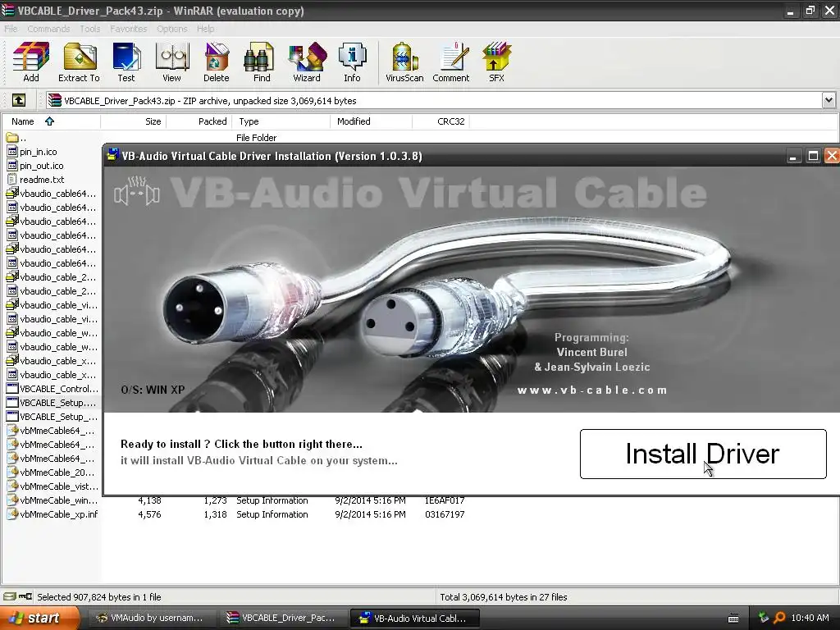Click the Extract To toolbar icon
Screen dimensions: 840x630
(x=79, y=62)
